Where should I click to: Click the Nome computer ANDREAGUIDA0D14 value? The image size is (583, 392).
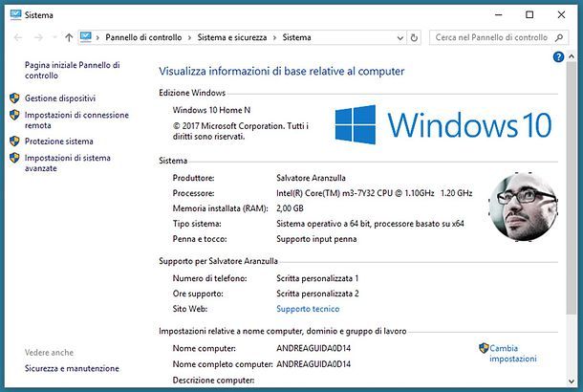click(313, 348)
